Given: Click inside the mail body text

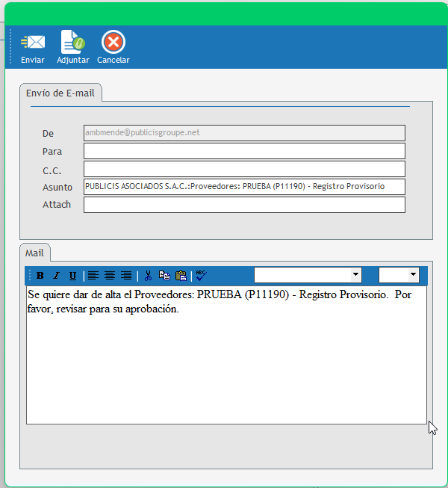Looking at the screenshot, I should [227, 355].
